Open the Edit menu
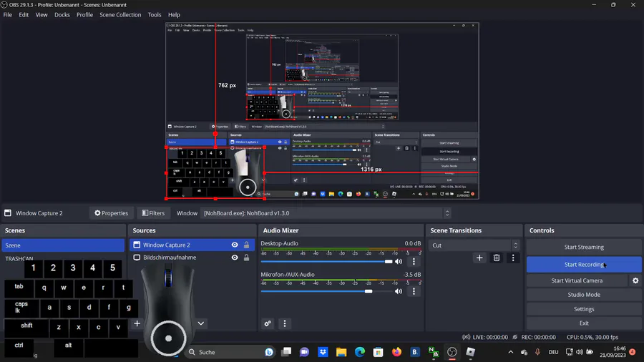644x362 pixels. [24, 15]
